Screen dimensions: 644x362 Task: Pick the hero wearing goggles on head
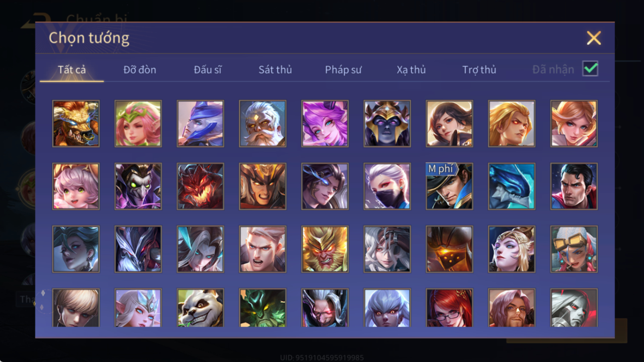pos(574,249)
